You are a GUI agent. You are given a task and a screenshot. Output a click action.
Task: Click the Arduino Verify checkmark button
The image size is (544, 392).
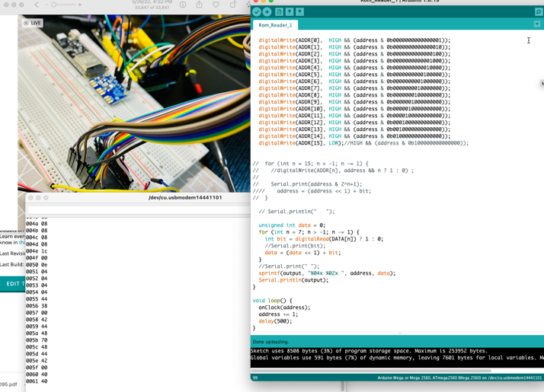point(257,12)
